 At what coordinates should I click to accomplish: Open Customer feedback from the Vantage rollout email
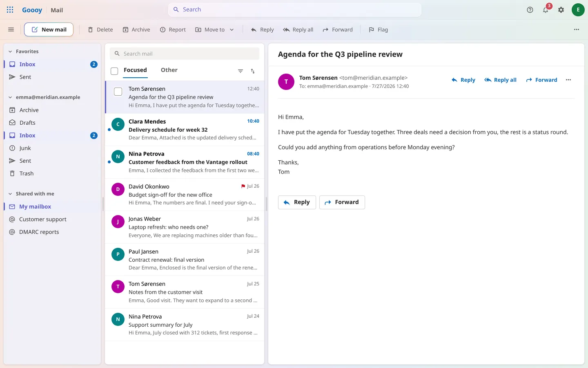tap(185, 162)
